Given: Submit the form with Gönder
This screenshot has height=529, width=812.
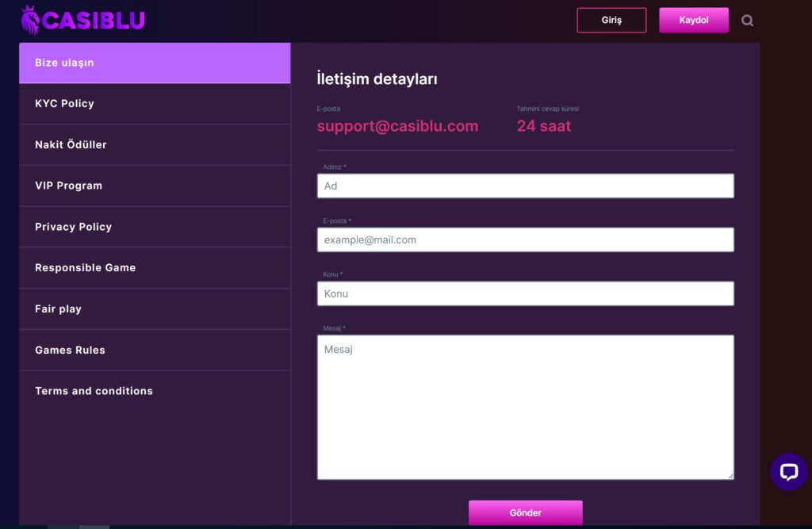Looking at the screenshot, I should pos(525,512).
